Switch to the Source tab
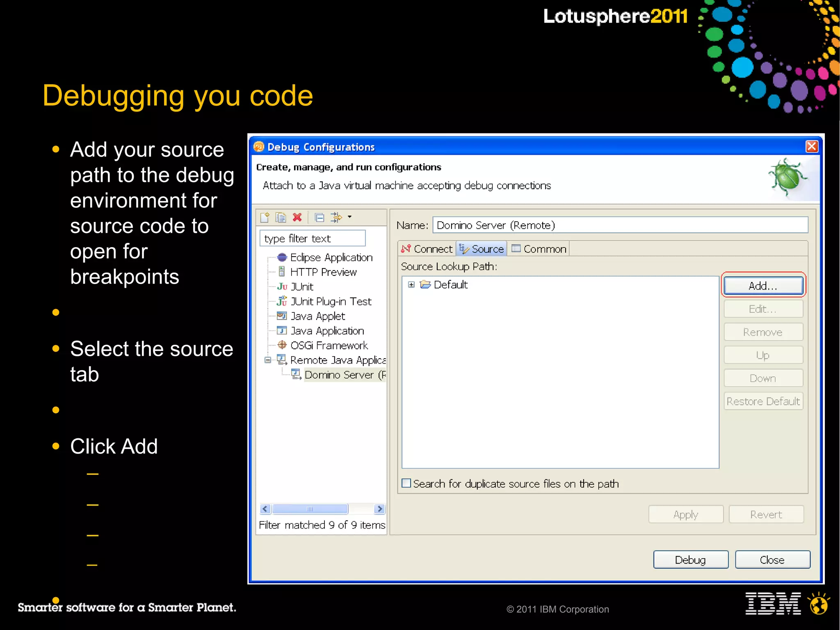The image size is (840, 630). click(x=482, y=249)
